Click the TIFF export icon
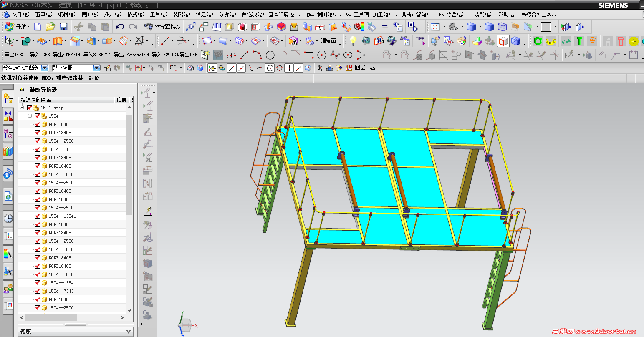This screenshot has height=337, width=644. tap(420, 40)
